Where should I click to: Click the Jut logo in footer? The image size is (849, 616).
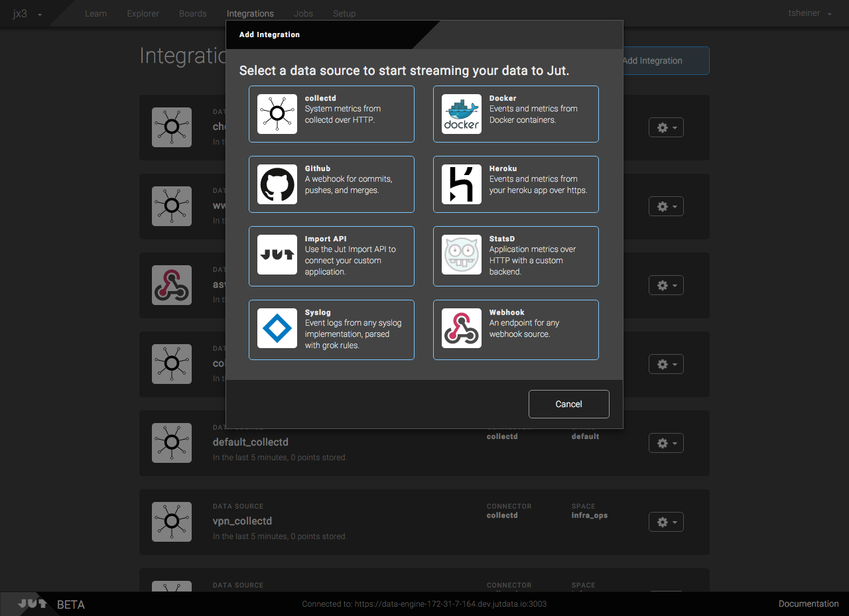click(33, 603)
